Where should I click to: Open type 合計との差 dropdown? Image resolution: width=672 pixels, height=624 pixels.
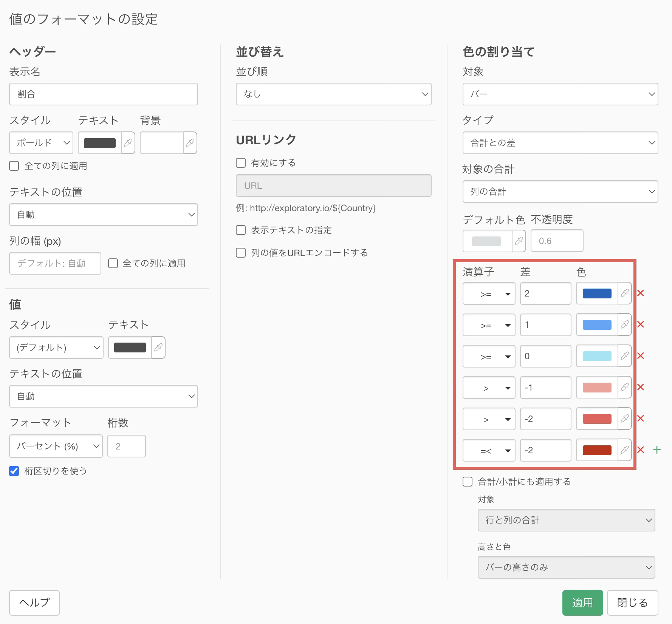click(x=561, y=143)
